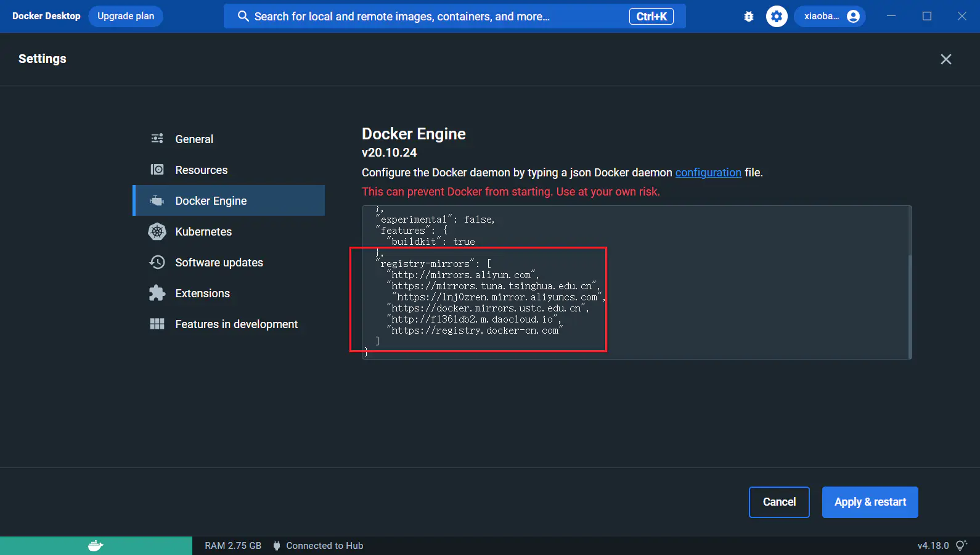Click the mirrors.aliyun.com URL line
This screenshot has width=980, height=555.
coord(463,274)
